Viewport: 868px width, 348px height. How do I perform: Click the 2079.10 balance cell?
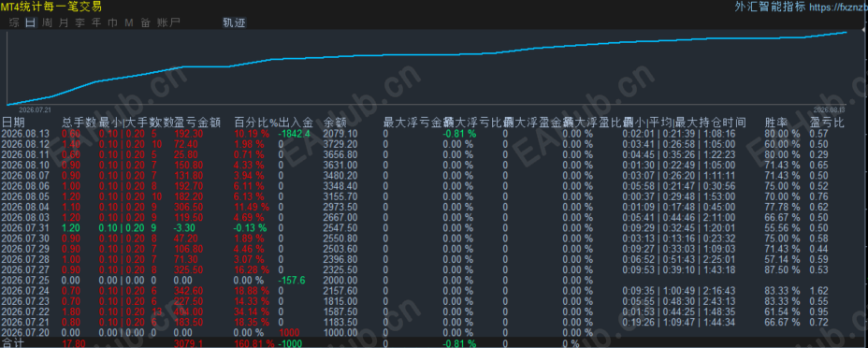tap(340, 134)
